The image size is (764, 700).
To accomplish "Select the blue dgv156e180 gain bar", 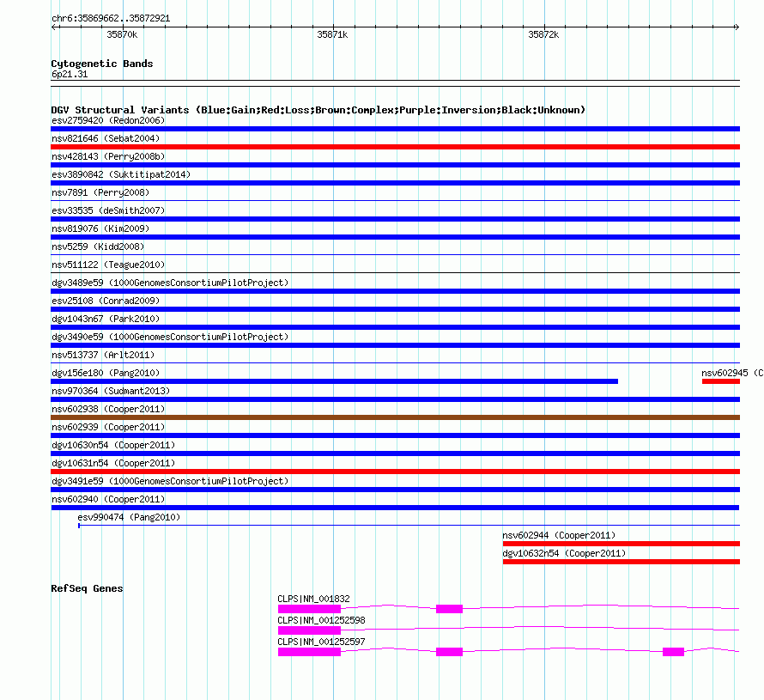I will point(334,381).
